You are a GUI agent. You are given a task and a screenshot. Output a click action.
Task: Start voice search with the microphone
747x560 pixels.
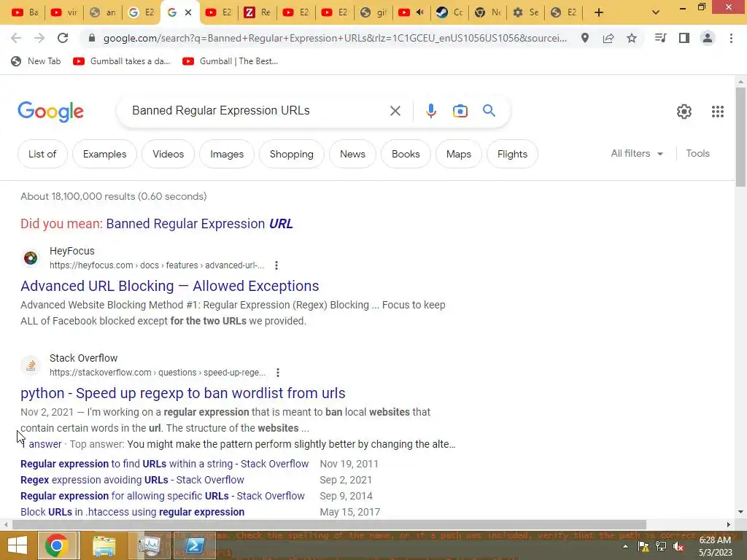(430, 111)
